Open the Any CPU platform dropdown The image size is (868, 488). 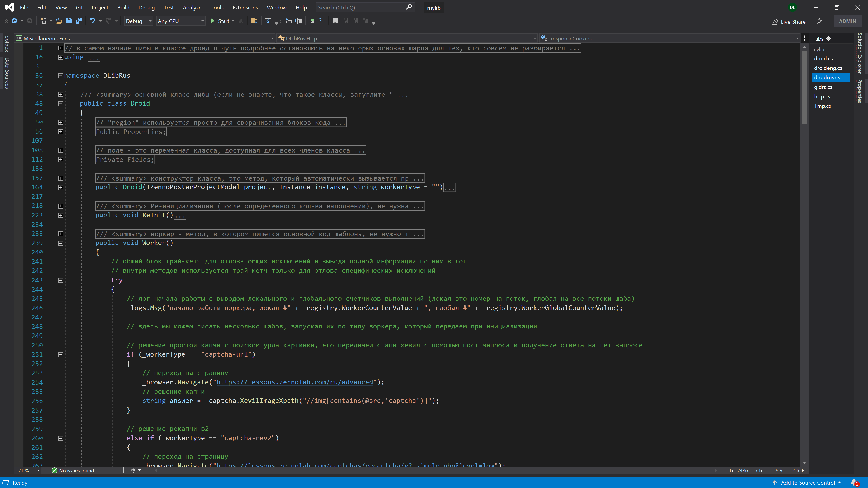(x=180, y=21)
